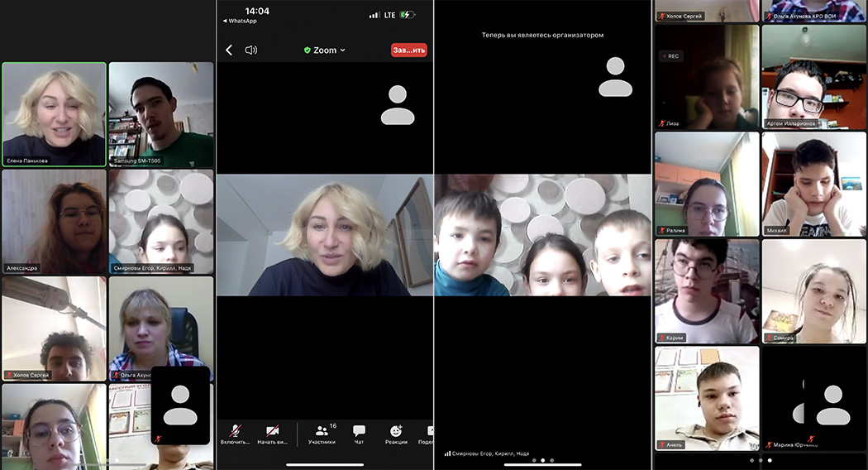The height and width of the screenshot is (470, 868).
Task: Tap the muted mic icon on Карим's tile
Action: coord(661,338)
